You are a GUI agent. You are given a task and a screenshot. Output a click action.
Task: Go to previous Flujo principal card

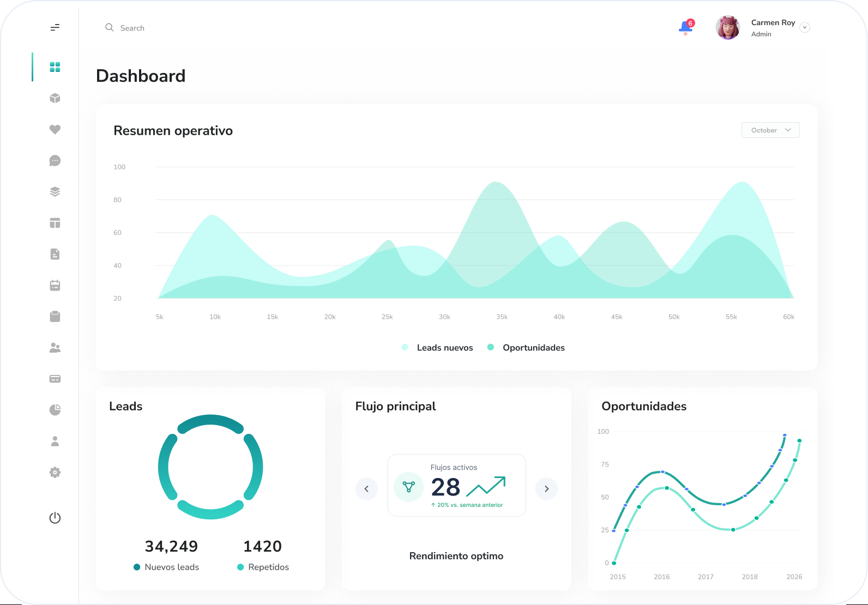[x=366, y=489]
